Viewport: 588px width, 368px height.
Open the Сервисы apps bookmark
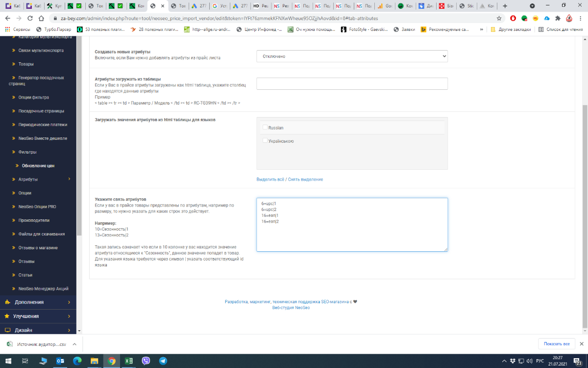pyautogui.click(x=17, y=29)
